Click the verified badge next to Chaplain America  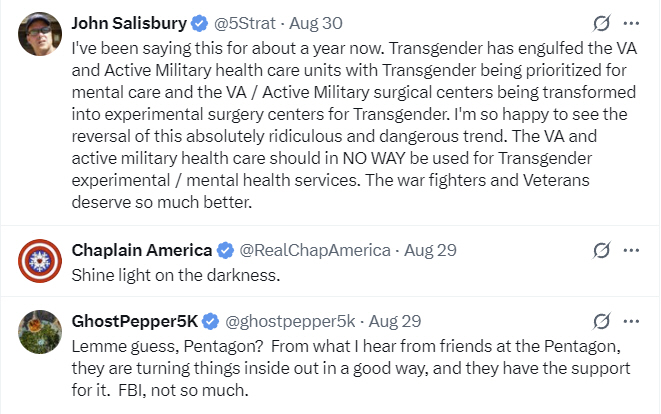(x=225, y=250)
